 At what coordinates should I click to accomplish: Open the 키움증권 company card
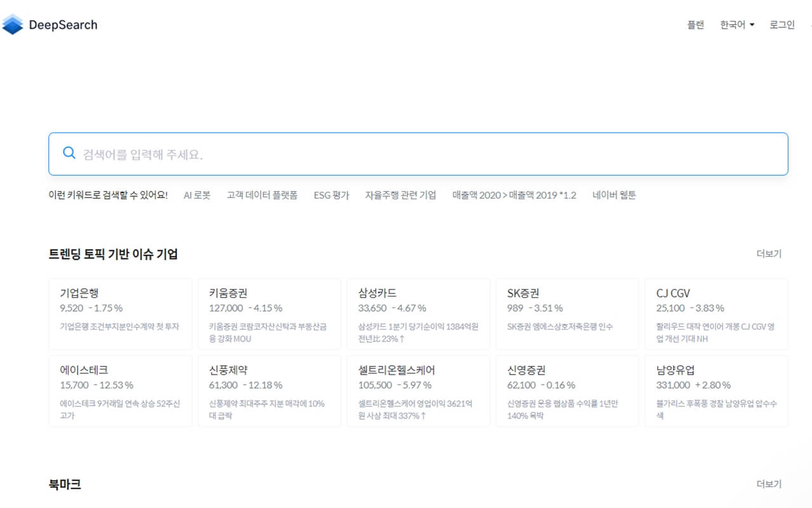click(x=270, y=314)
